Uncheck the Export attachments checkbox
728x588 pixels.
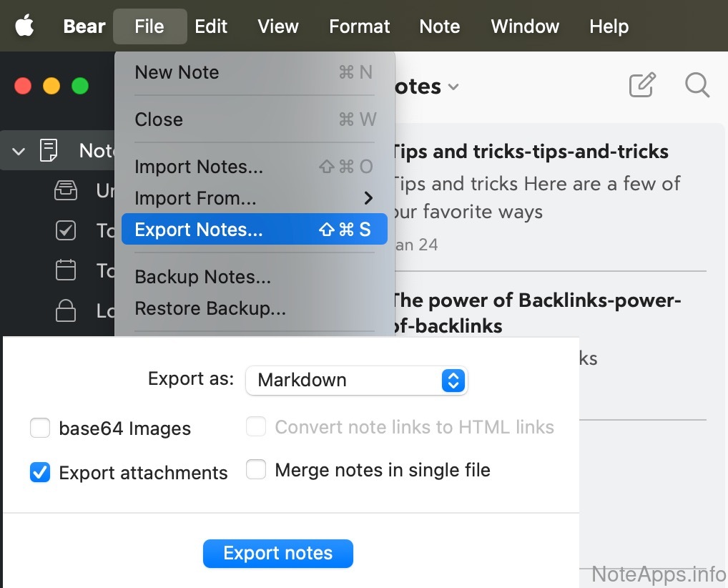click(x=40, y=472)
